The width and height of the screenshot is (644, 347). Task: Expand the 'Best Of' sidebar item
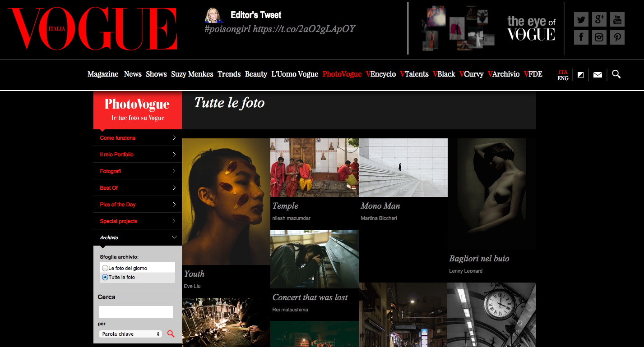pos(138,188)
